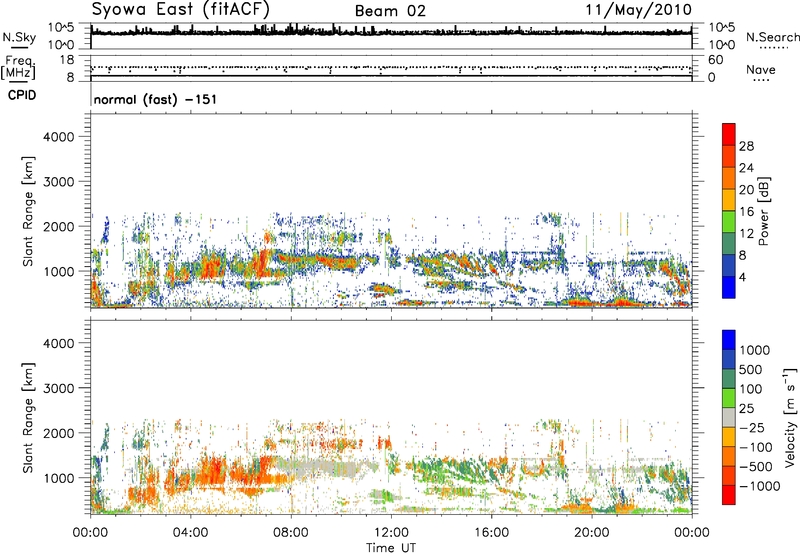
Task: Click the 'Beam 02' header label
Action: pyautogui.click(x=390, y=11)
